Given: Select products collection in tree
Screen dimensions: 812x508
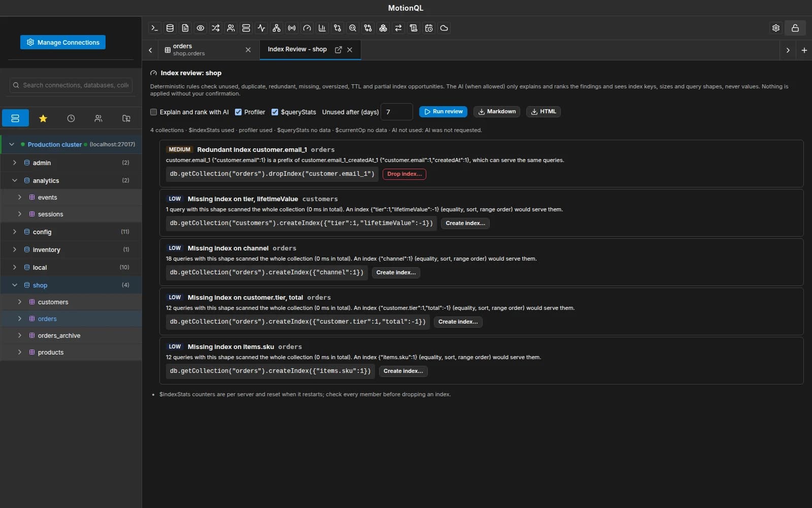Looking at the screenshot, I should click(71, 352).
